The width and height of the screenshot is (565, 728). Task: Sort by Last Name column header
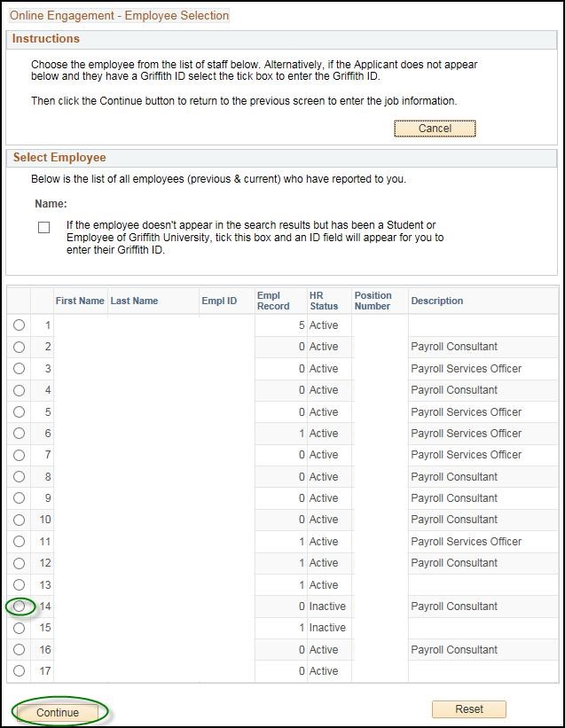point(134,301)
